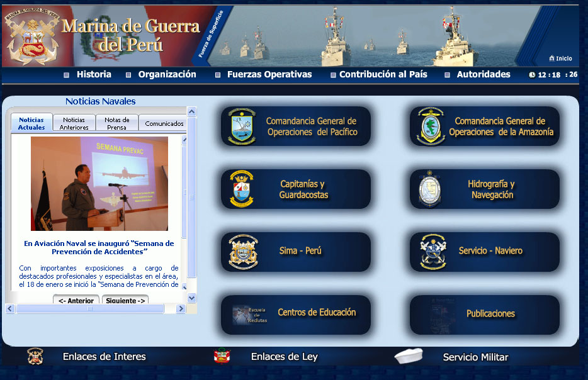Click the Comandancia de la Amazonía shield emblem
The height and width of the screenshot is (380, 588).
point(431,126)
